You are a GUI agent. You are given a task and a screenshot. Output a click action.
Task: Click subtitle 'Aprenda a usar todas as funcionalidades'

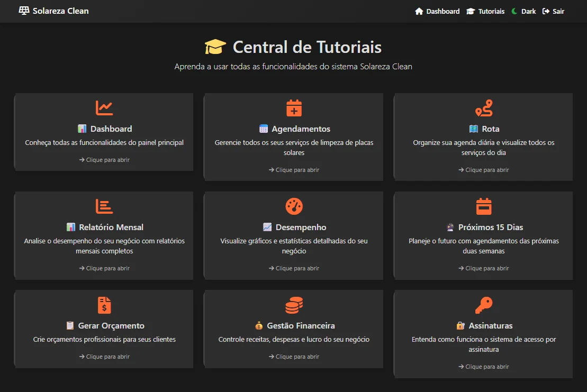coord(293,67)
